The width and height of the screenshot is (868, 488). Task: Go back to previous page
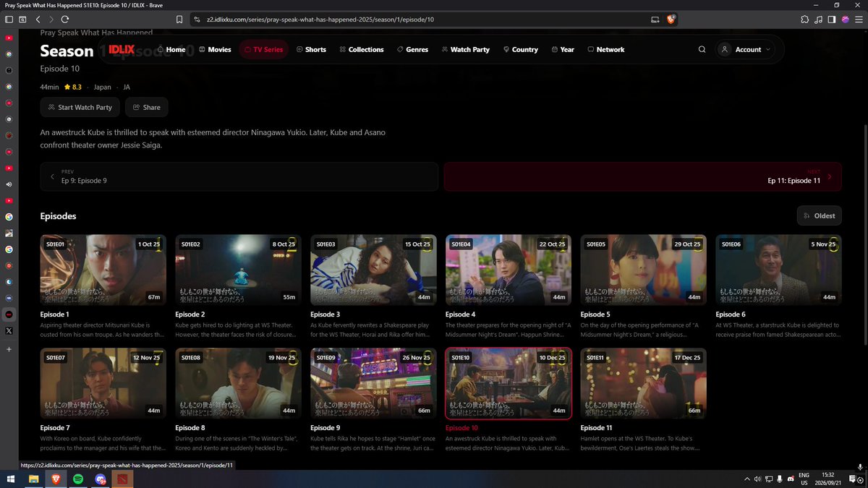(x=38, y=20)
